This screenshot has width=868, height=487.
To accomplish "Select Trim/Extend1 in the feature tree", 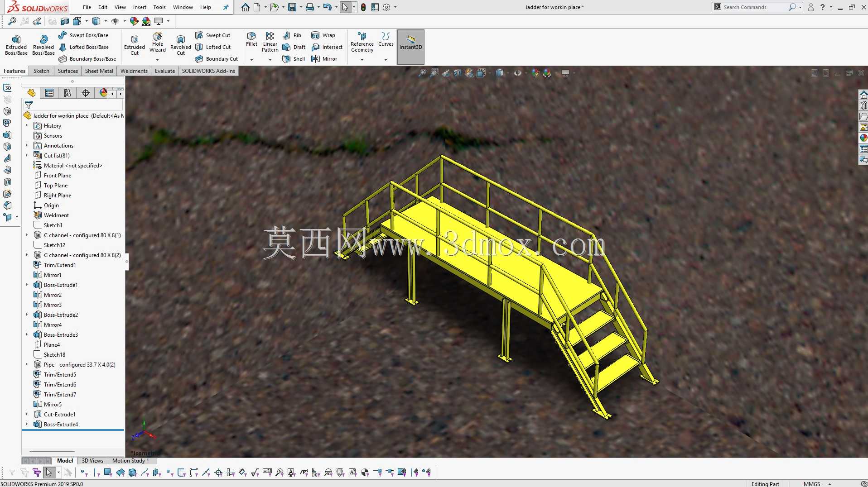I will coord(60,265).
